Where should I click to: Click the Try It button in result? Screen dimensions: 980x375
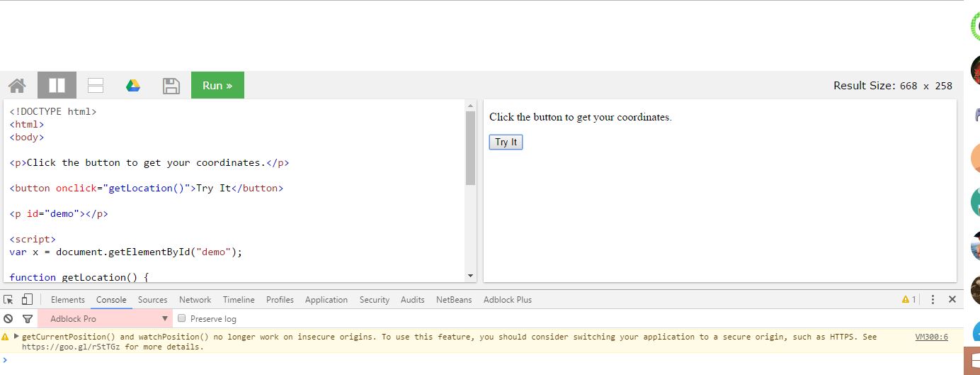[x=506, y=142]
